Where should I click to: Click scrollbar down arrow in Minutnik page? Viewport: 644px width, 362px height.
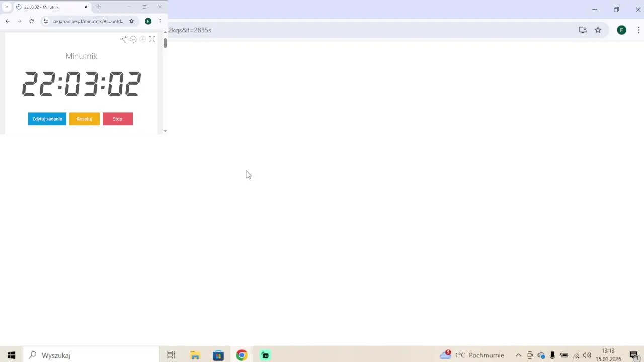(x=165, y=131)
